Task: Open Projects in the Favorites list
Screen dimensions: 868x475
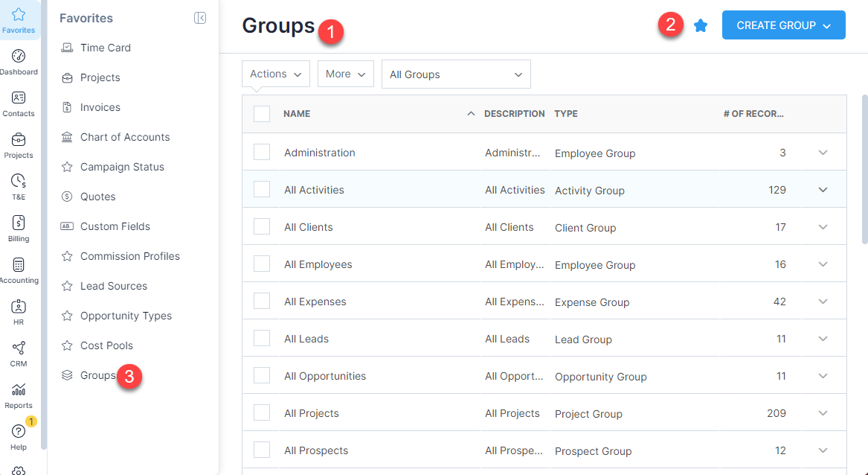Action: (100, 77)
